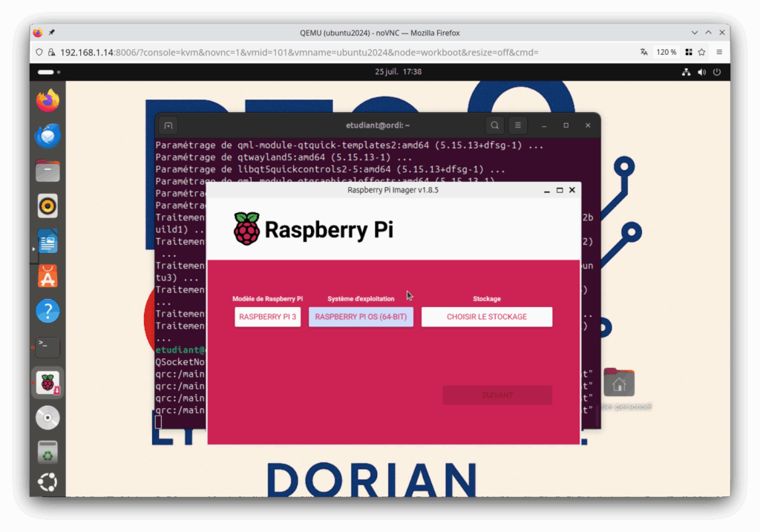The width and height of the screenshot is (760, 532).
Task: Open the terminal hamburger menu
Action: point(519,125)
